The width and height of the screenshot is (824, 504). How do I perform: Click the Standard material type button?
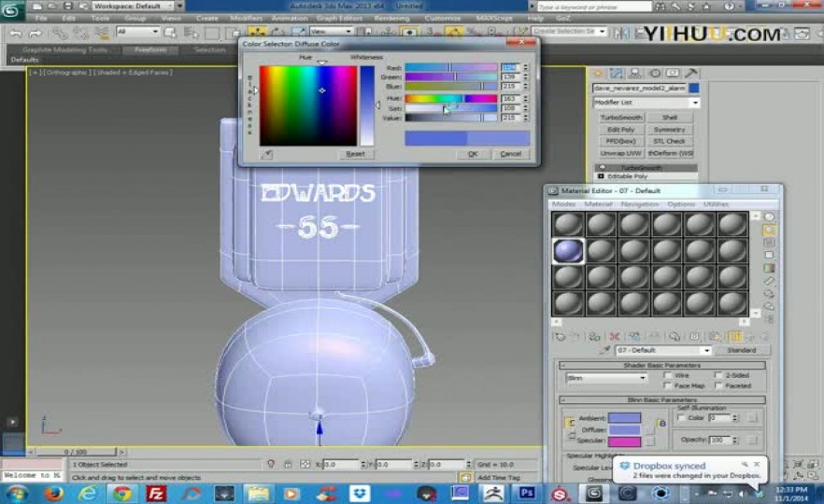pos(742,350)
